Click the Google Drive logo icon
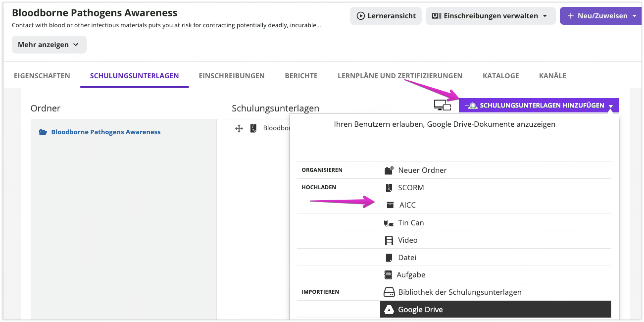The width and height of the screenshot is (644, 322). [389, 309]
